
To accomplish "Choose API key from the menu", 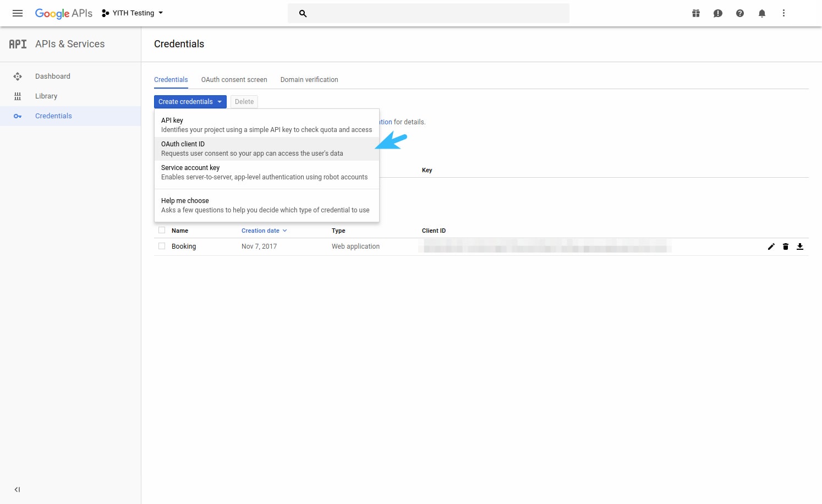I will (267, 125).
